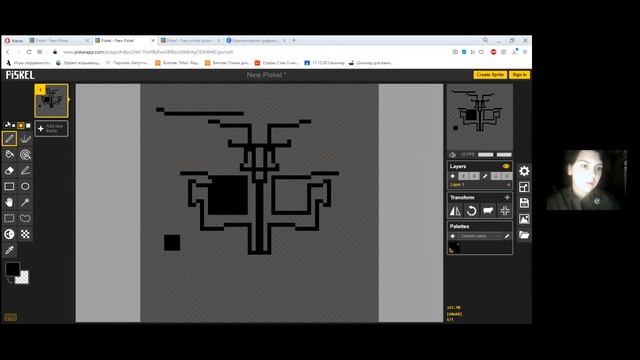Select the Rectangle tool
This screenshot has width=640, height=360.
click(x=9, y=186)
